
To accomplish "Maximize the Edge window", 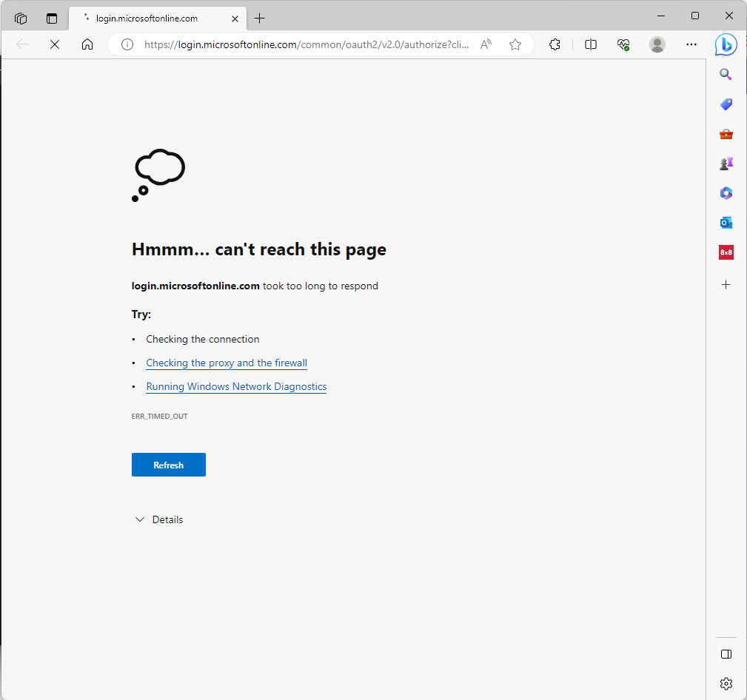I will (x=695, y=16).
